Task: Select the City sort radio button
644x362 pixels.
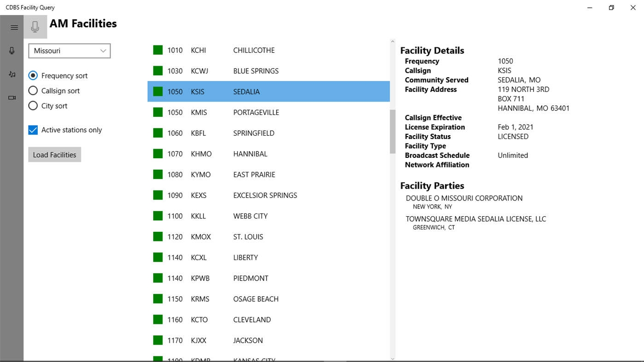Action: (x=33, y=106)
